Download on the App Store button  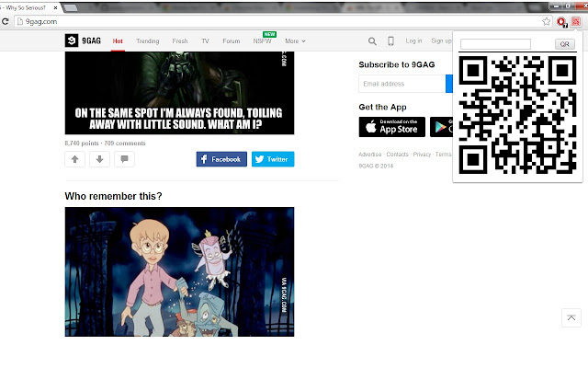(392, 127)
